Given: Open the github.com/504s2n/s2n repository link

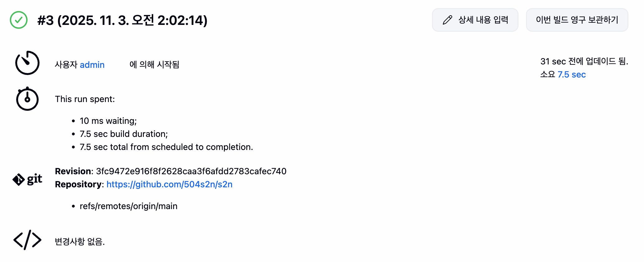Looking at the screenshot, I should pos(169,185).
